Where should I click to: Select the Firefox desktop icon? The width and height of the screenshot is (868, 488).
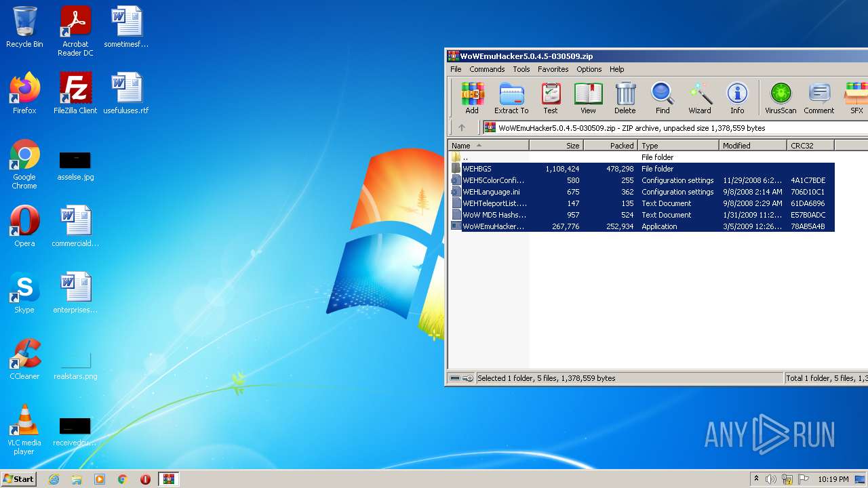pyautogui.click(x=24, y=94)
